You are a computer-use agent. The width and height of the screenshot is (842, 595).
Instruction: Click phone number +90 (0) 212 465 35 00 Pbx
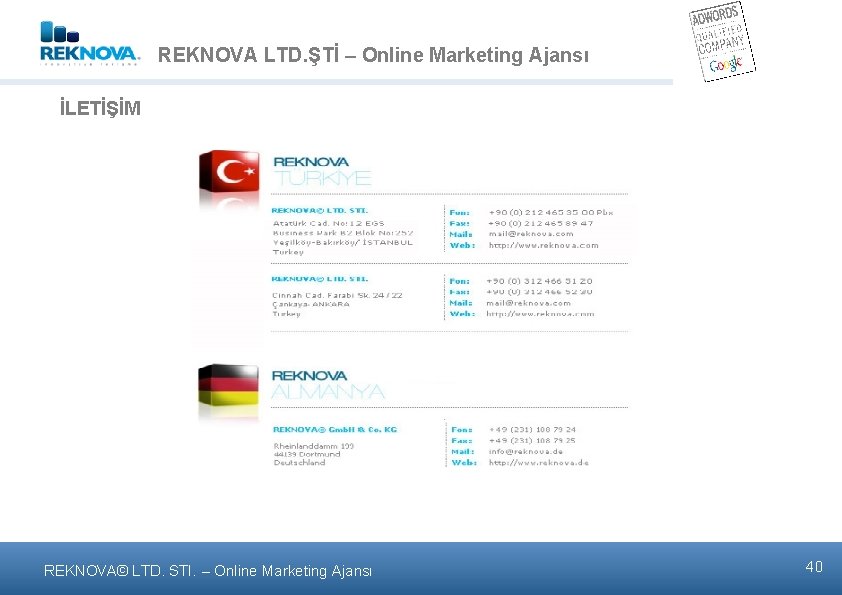(x=550, y=213)
